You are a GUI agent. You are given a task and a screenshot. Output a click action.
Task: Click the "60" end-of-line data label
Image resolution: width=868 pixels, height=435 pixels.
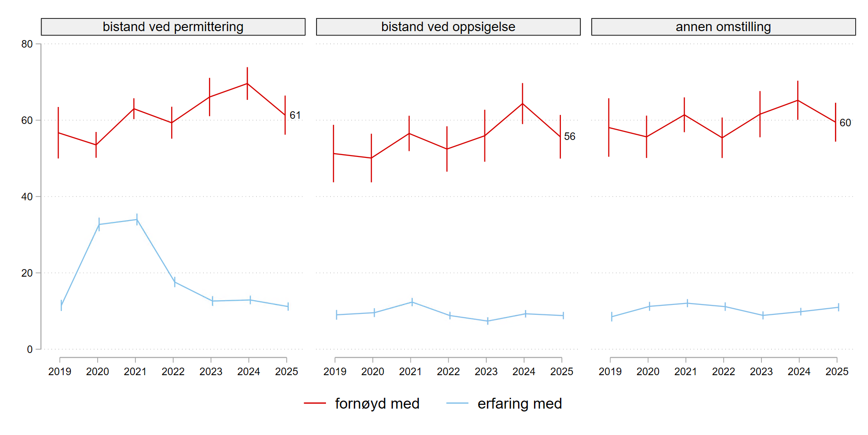(x=845, y=123)
